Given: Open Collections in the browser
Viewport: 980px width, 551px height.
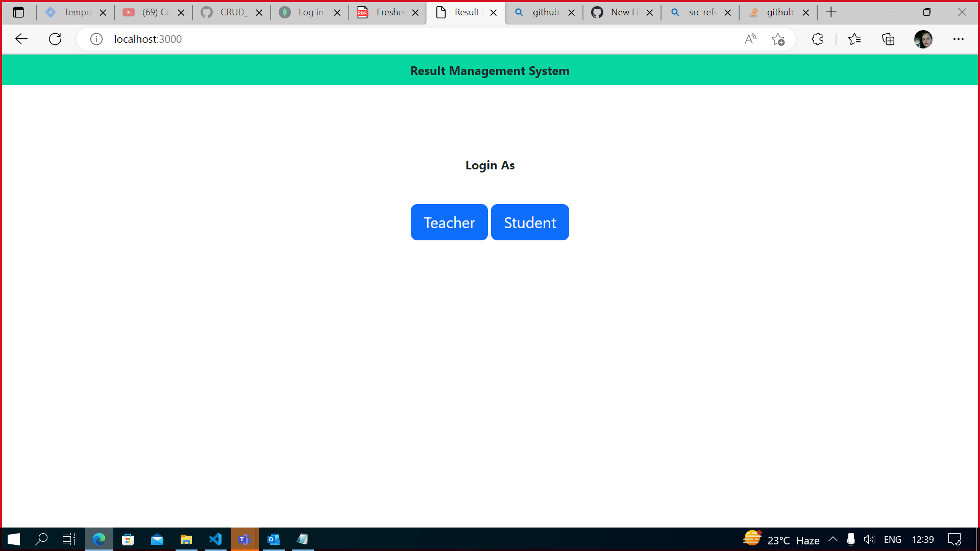Looking at the screenshot, I should (888, 39).
